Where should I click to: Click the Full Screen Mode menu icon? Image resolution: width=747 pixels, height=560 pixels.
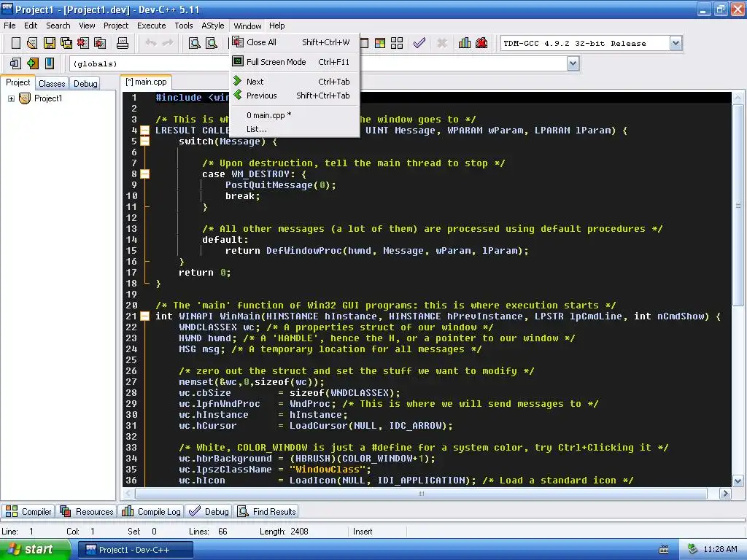(238, 61)
